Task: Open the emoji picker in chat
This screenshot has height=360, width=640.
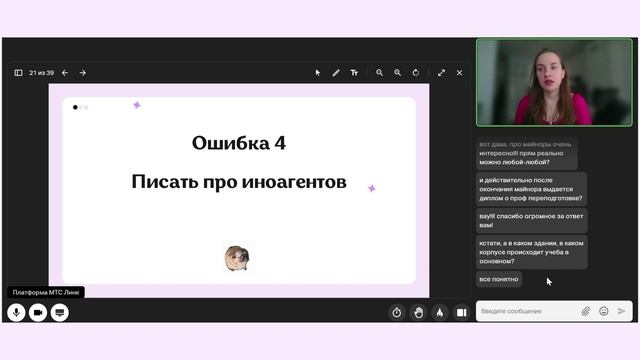Action: pyautogui.click(x=604, y=311)
